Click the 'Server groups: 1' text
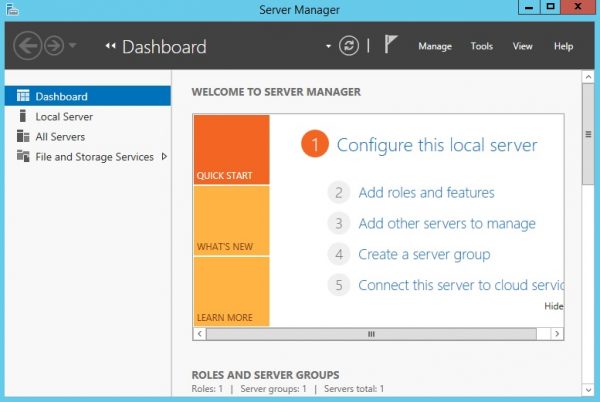600x402 pixels. pos(273,389)
